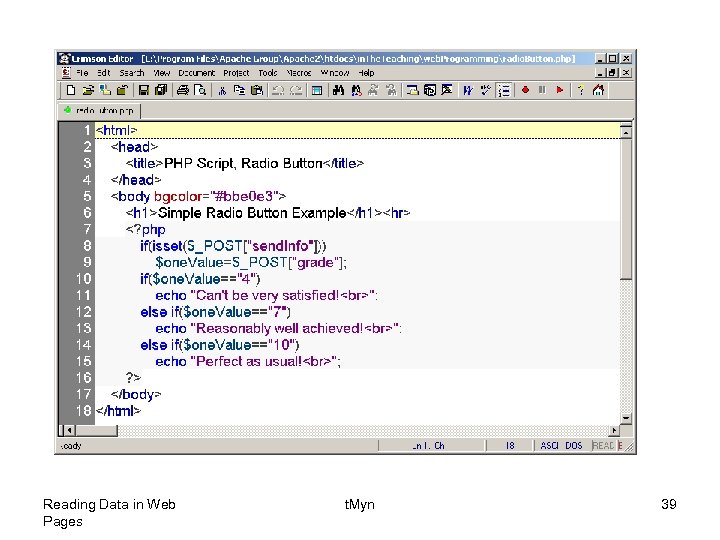
Task: Click the Find Next toolbar icon
Action: [373, 90]
